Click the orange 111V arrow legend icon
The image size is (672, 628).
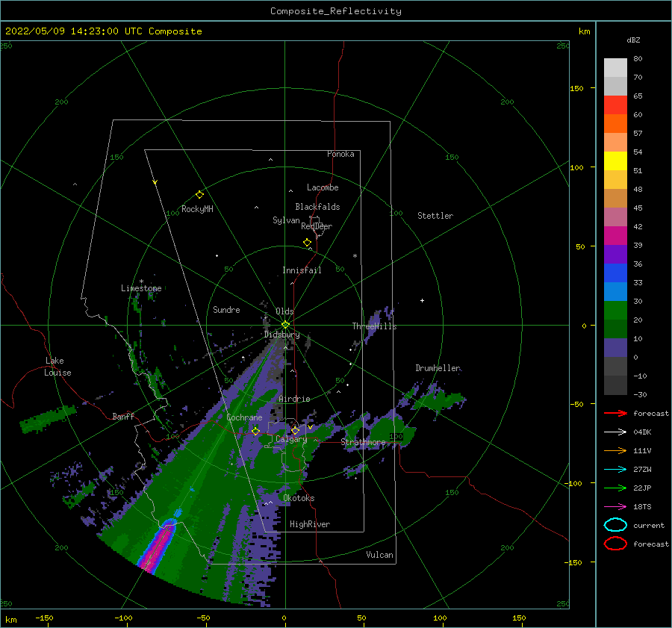point(615,450)
